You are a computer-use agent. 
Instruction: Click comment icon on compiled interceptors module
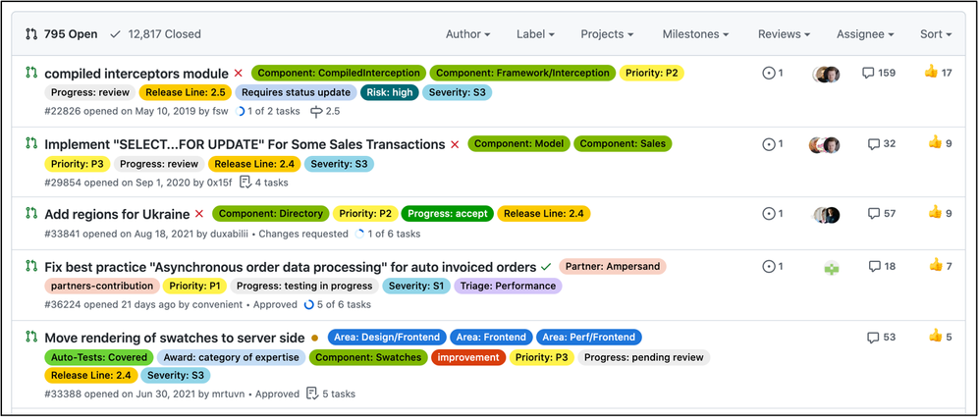868,74
